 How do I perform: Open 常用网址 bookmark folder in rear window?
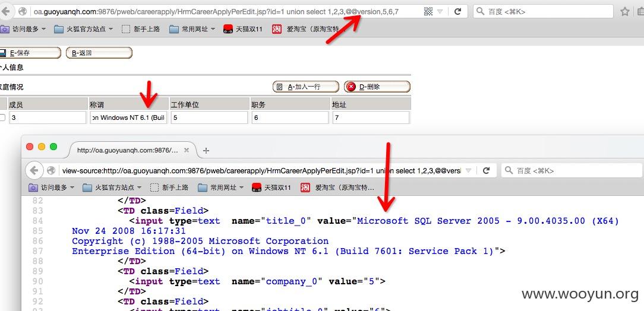(192, 29)
